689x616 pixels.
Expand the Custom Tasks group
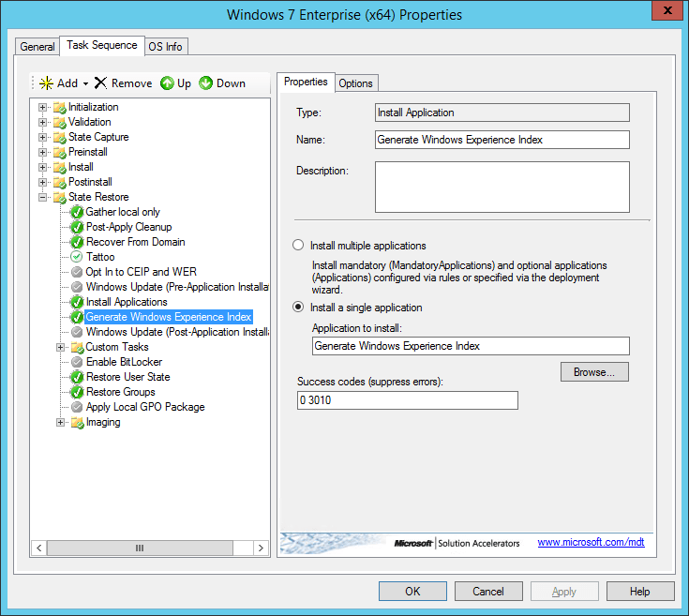[60, 347]
